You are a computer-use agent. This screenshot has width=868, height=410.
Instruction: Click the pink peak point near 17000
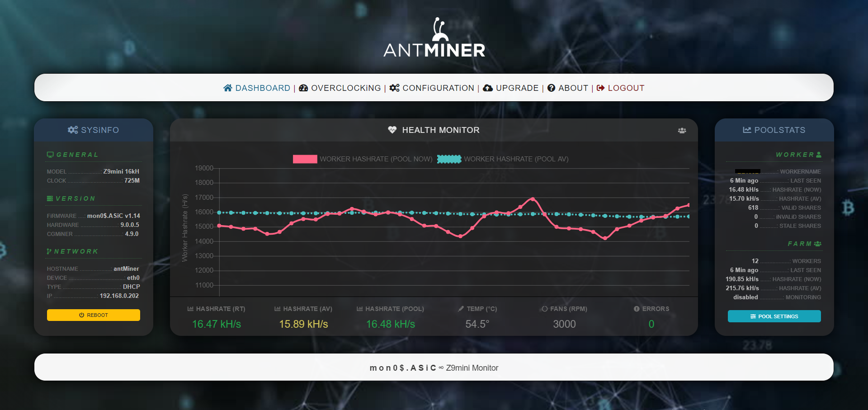click(533, 199)
